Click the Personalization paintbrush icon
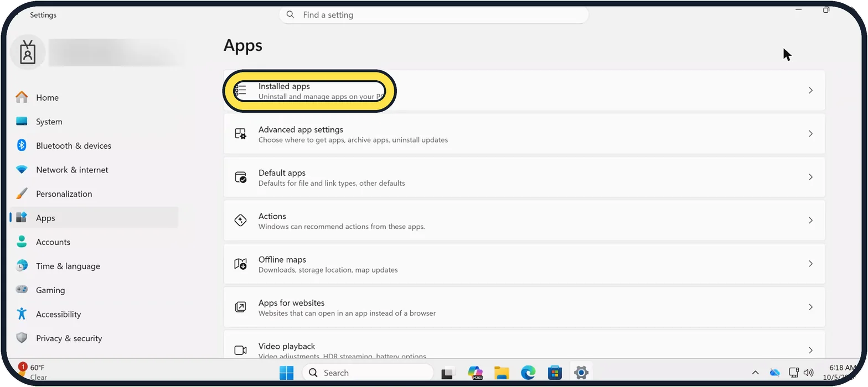The width and height of the screenshot is (868, 387). coord(22,193)
